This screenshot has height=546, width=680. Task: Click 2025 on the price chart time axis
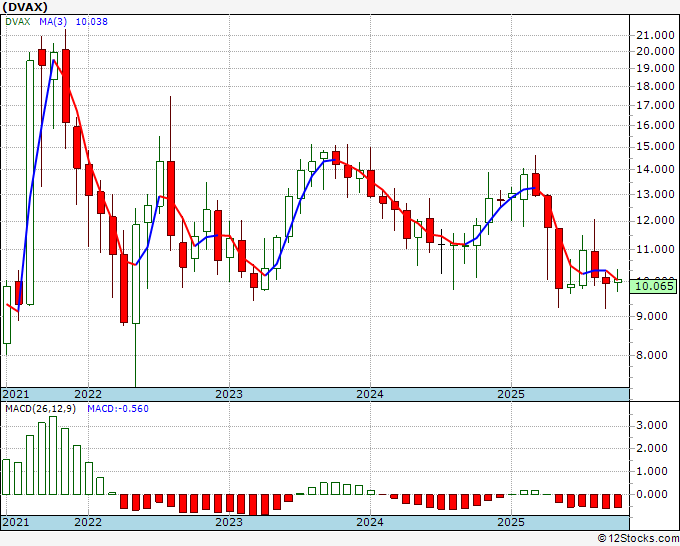pyautogui.click(x=511, y=394)
